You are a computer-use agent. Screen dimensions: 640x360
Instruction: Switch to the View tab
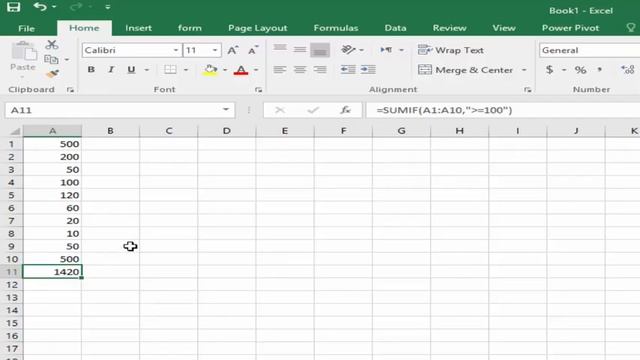pos(504,28)
